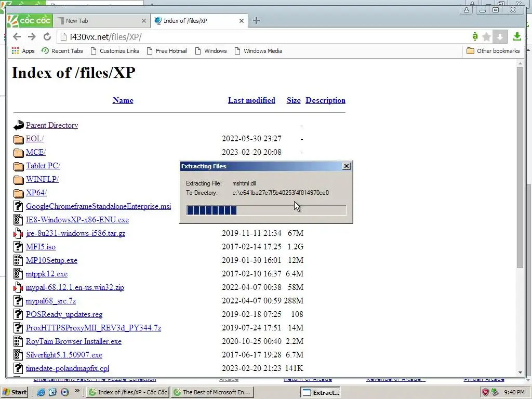Open the green downloads icon

tap(517, 37)
